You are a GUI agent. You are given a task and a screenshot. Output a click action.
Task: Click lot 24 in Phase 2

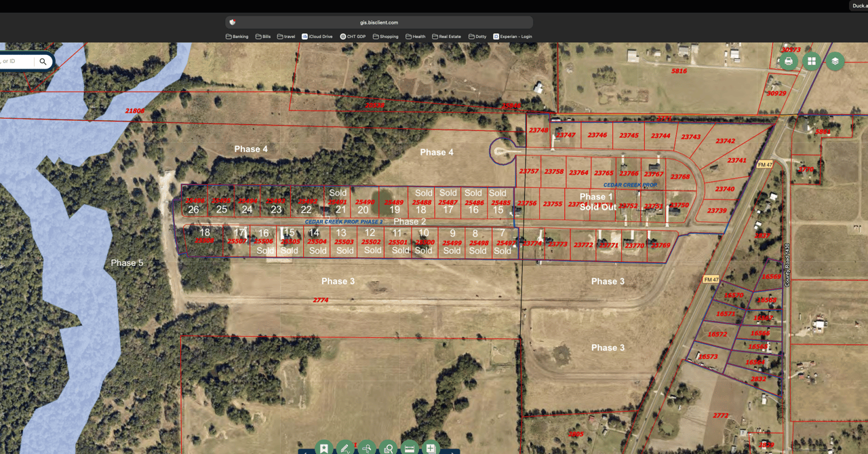pos(247,210)
